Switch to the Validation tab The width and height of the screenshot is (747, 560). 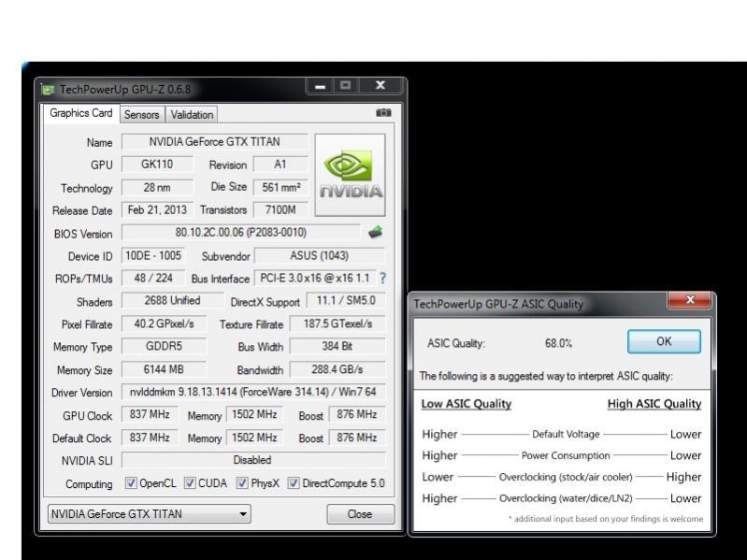click(192, 115)
